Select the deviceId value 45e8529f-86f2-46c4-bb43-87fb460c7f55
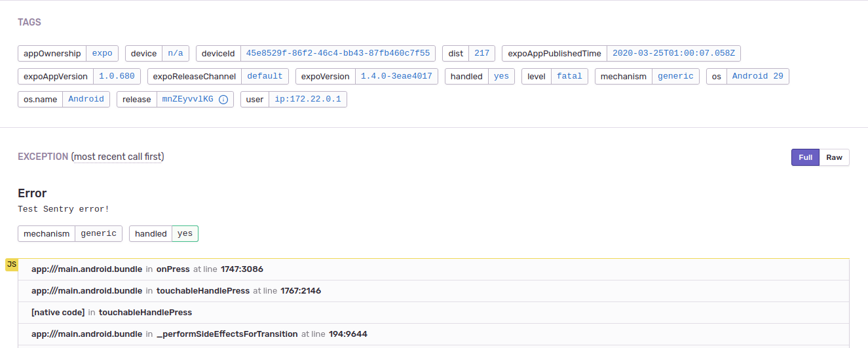The width and height of the screenshot is (868, 348). 338,54
